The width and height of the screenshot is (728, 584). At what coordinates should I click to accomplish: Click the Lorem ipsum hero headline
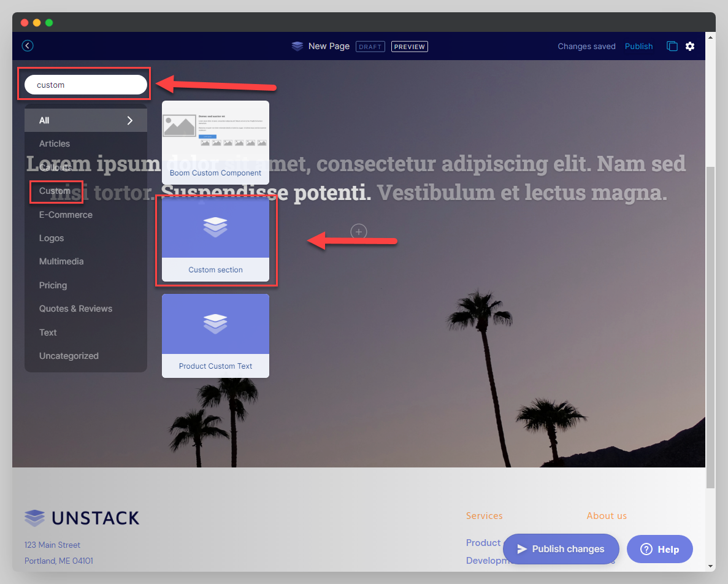click(x=356, y=178)
